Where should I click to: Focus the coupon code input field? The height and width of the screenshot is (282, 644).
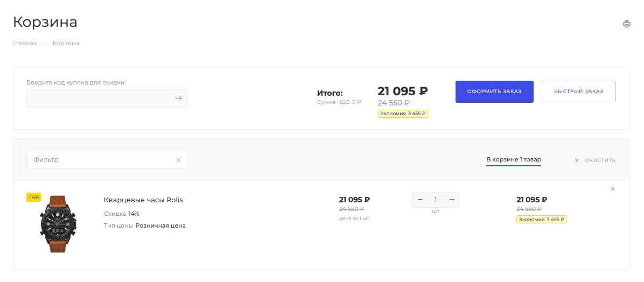point(107,98)
